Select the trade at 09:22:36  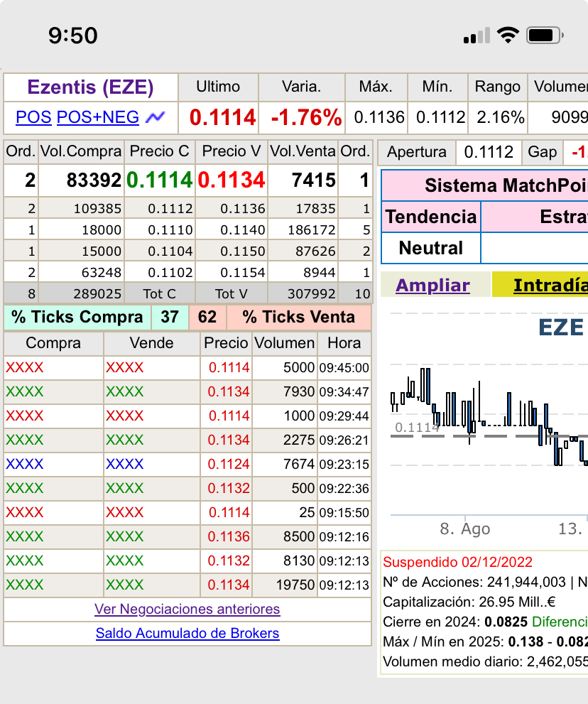point(187,489)
